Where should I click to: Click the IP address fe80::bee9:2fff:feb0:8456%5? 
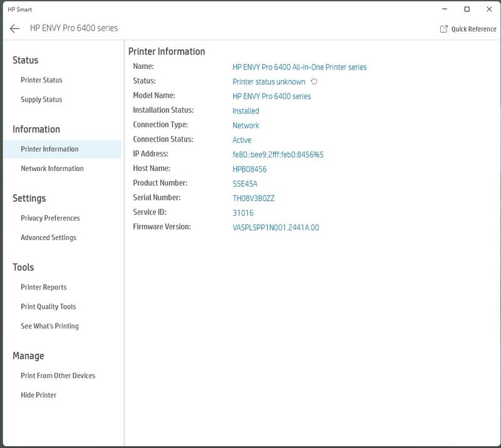(x=278, y=155)
